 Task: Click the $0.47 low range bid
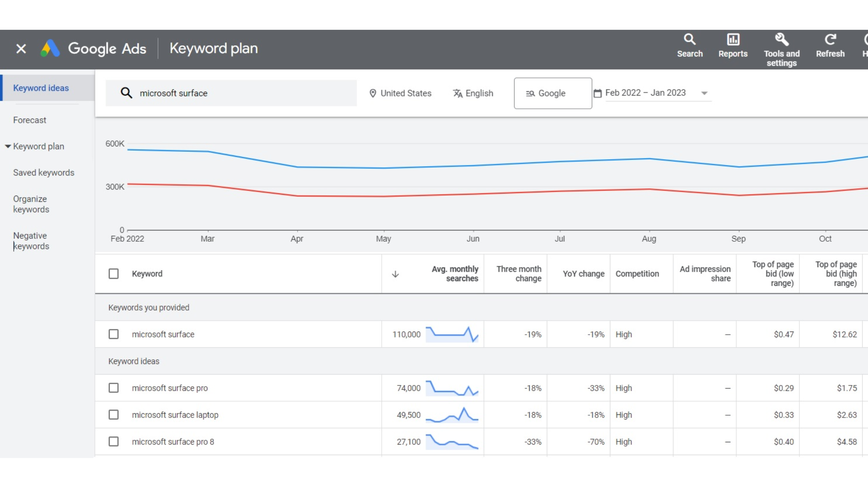click(784, 334)
